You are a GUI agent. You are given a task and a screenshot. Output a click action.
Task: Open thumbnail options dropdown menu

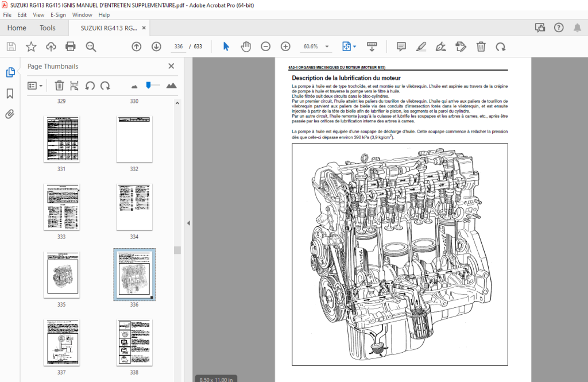35,86
